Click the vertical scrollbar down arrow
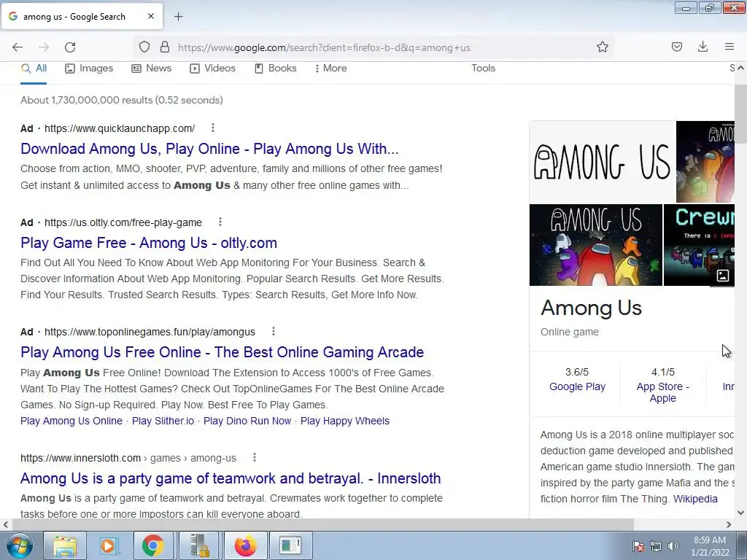 740,513
